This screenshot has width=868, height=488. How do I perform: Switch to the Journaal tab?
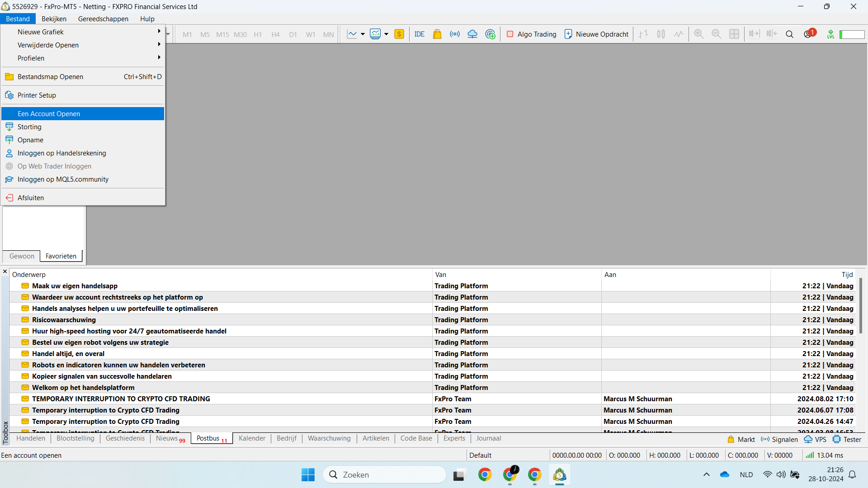(488, 438)
